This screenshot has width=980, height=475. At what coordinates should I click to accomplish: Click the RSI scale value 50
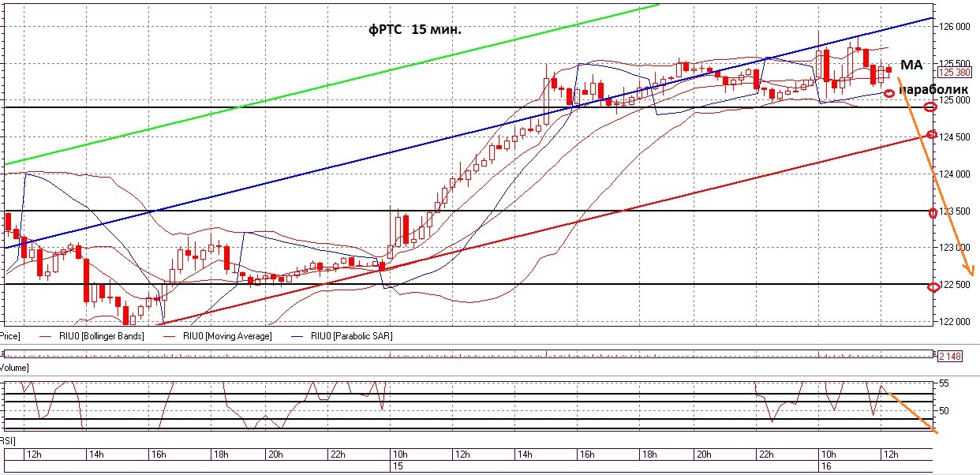pyautogui.click(x=943, y=411)
